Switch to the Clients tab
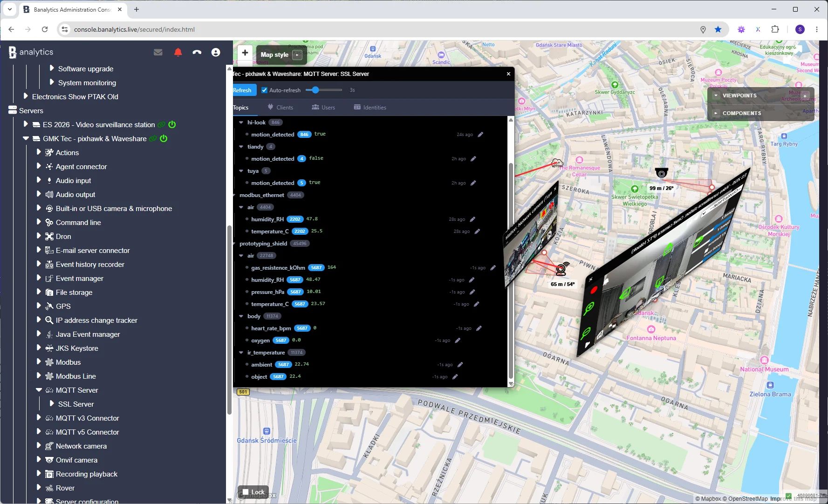The width and height of the screenshot is (828, 504). [281, 108]
